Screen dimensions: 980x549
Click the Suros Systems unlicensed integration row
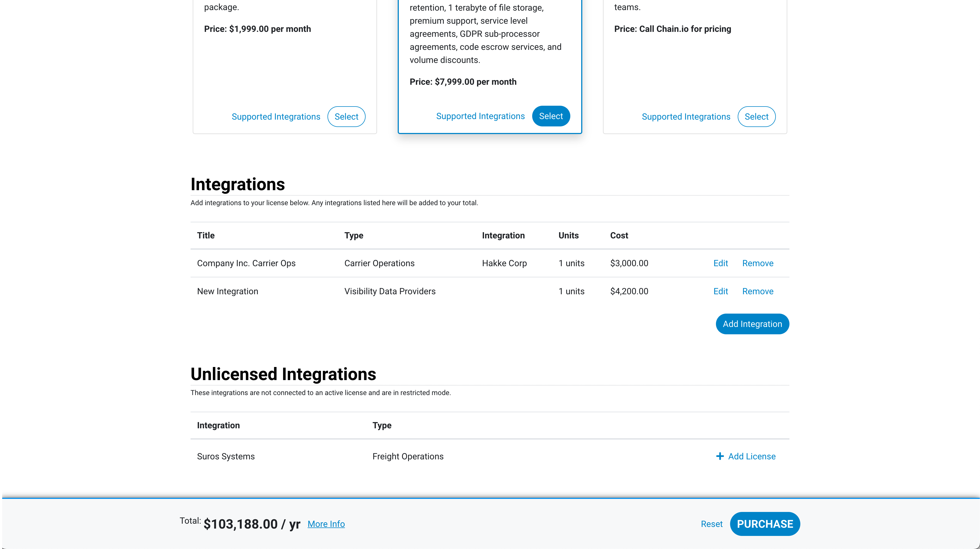tap(226, 456)
